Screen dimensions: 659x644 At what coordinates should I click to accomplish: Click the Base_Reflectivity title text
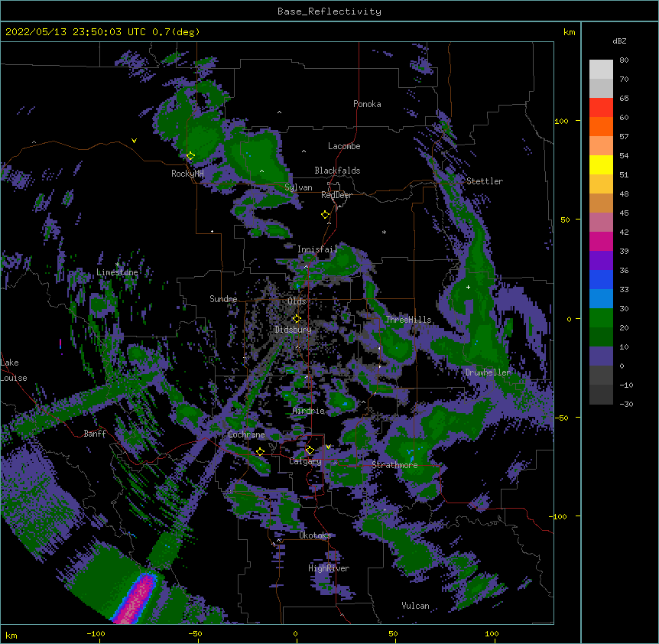tap(329, 11)
